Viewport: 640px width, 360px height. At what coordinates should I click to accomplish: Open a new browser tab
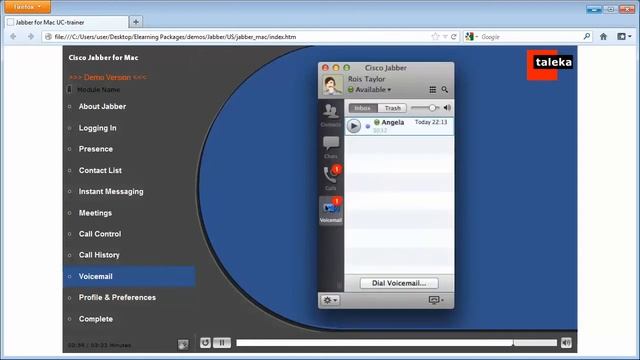click(136, 22)
